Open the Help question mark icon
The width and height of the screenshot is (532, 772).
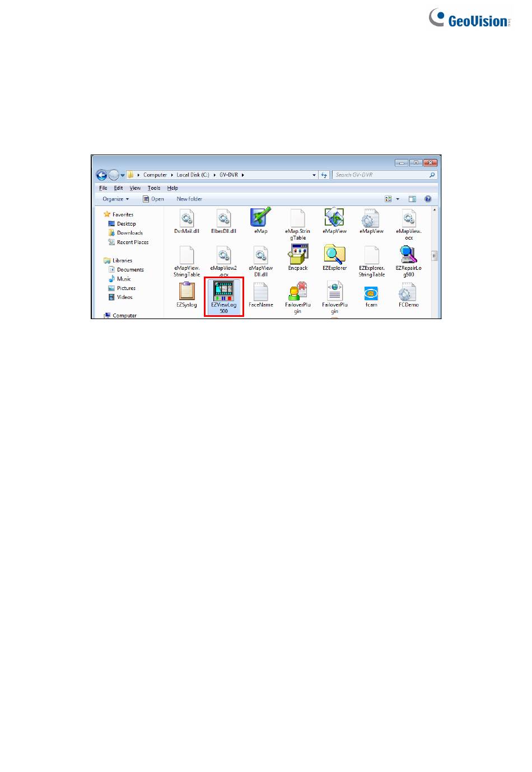(x=428, y=199)
